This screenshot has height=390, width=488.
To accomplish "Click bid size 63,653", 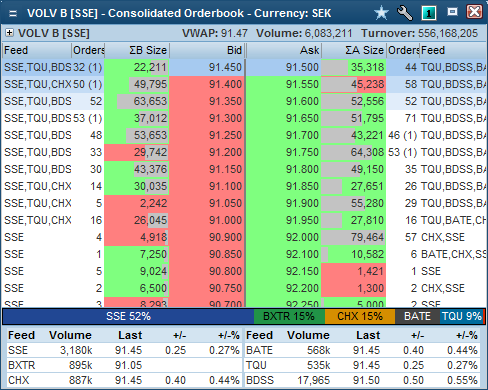I will (137, 101).
